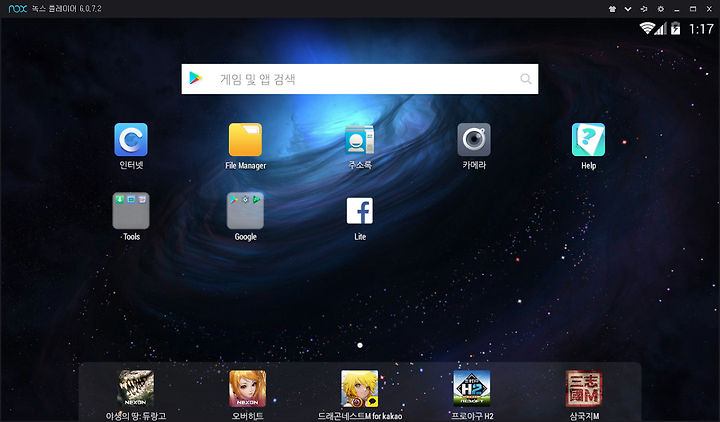Click the home screen page indicator dot
The image size is (720, 422).
tap(360, 345)
